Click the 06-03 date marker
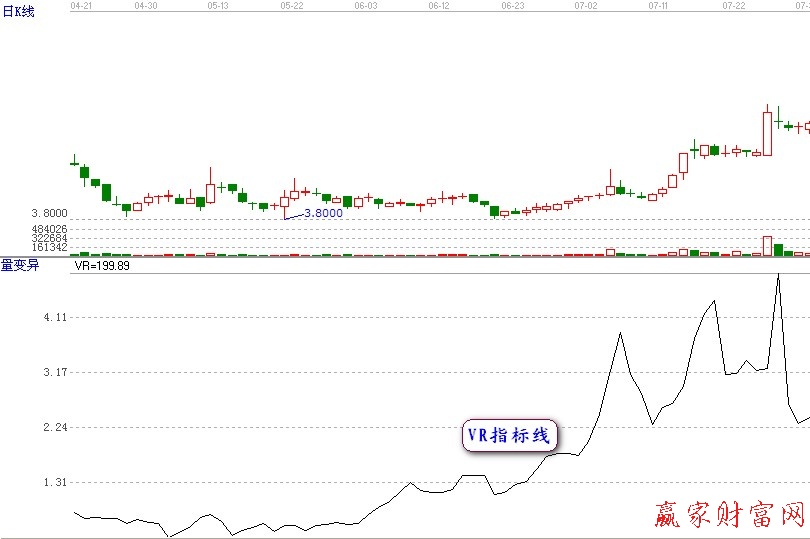Image resolution: width=810 pixels, height=539 pixels. coord(366,5)
